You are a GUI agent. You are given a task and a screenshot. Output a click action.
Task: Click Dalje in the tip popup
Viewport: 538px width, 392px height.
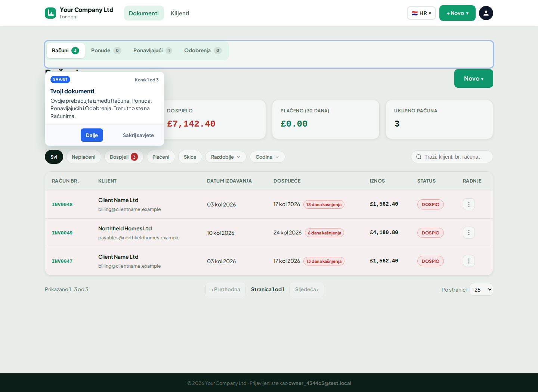pyautogui.click(x=92, y=135)
